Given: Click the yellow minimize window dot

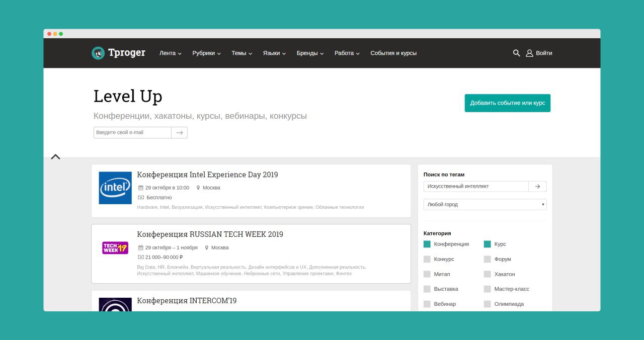Looking at the screenshot, I should [55, 34].
